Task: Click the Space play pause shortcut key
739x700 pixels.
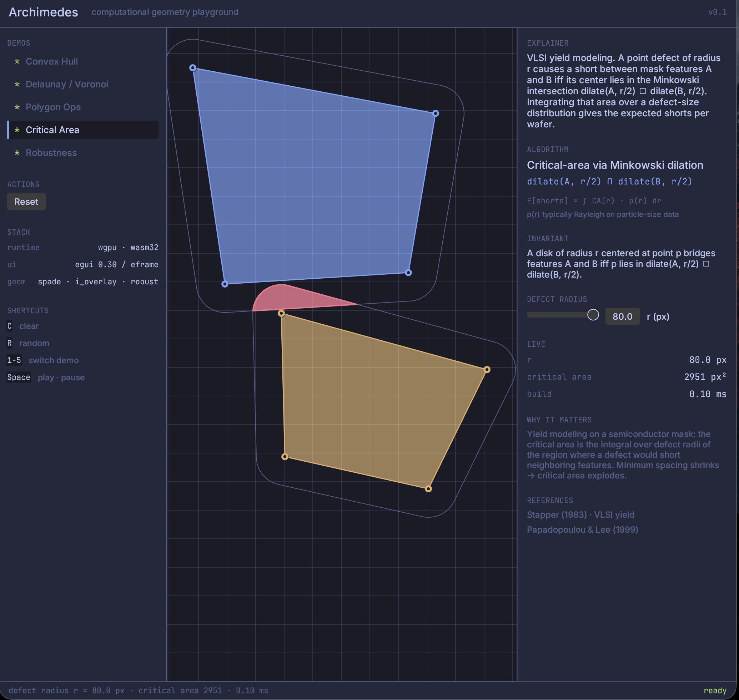Action: click(x=19, y=377)
